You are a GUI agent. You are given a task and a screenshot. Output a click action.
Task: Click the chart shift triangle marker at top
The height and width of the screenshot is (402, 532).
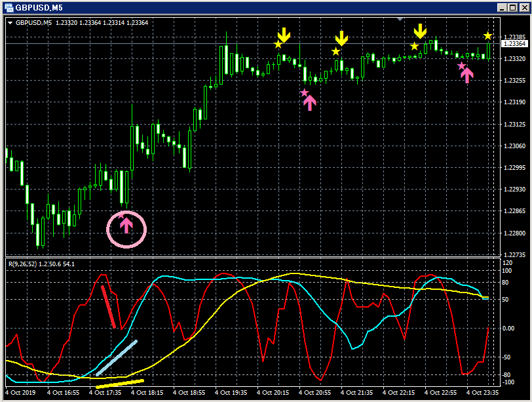pos(400,19)
